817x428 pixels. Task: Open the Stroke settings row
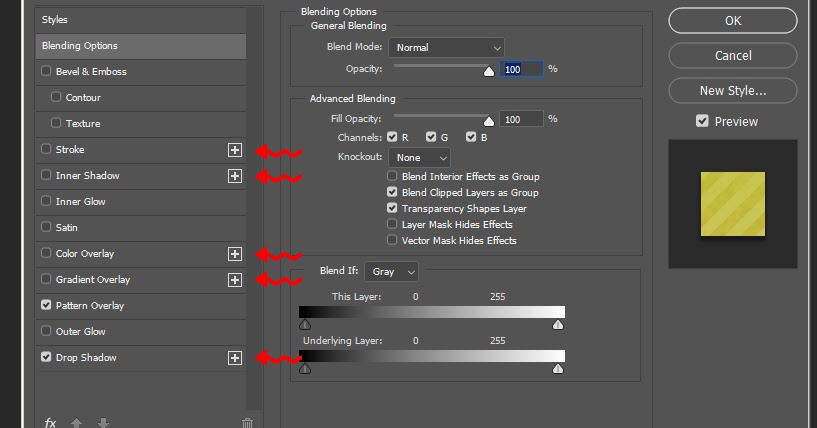[x=141, y=150]
